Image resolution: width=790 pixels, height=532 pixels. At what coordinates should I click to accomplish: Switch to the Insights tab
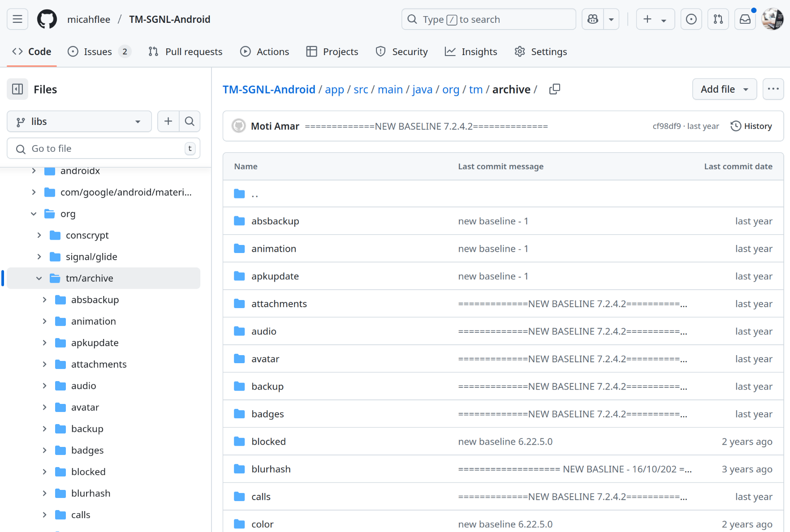pos(471,51)
